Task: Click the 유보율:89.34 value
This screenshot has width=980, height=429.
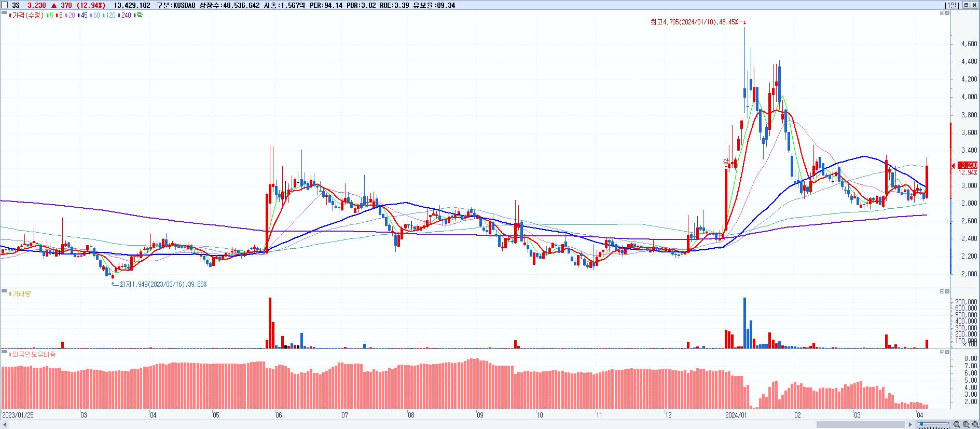Action: coord(434,5)
